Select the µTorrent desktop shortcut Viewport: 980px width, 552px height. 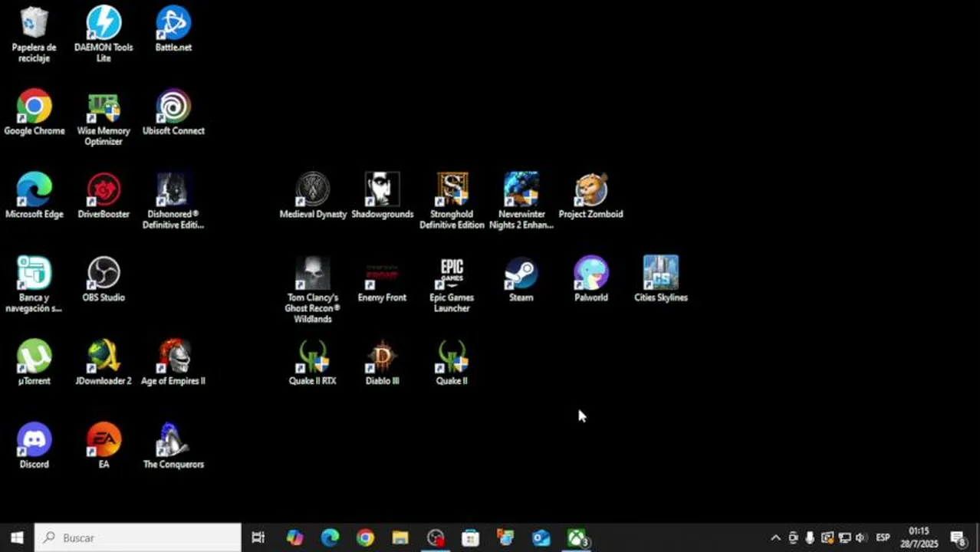click(34, 363)
